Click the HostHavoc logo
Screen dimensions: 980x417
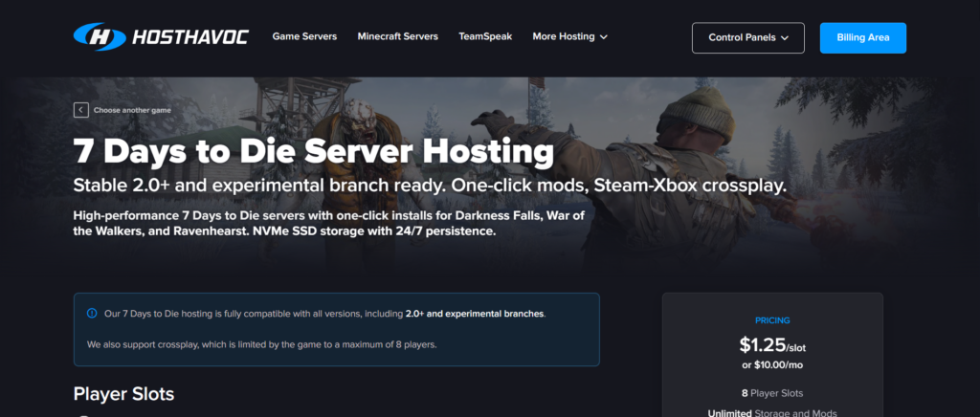point(161,37)
